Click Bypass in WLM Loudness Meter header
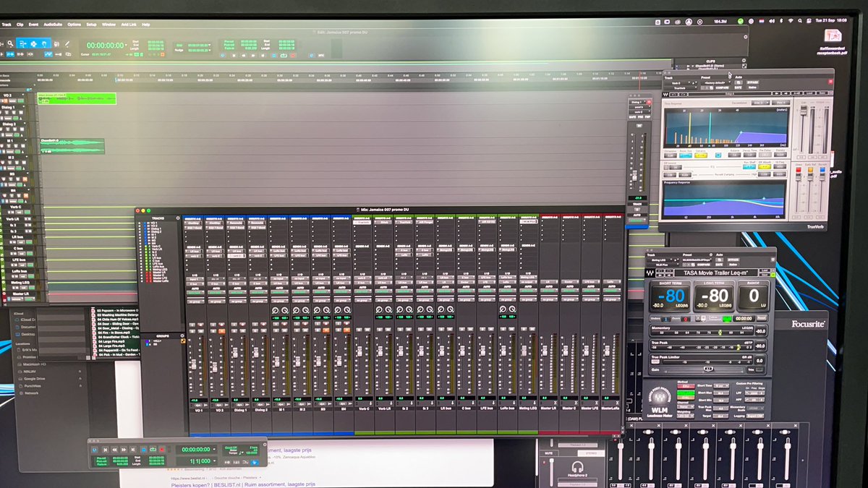The image size is (868, 488). (733, 260)
